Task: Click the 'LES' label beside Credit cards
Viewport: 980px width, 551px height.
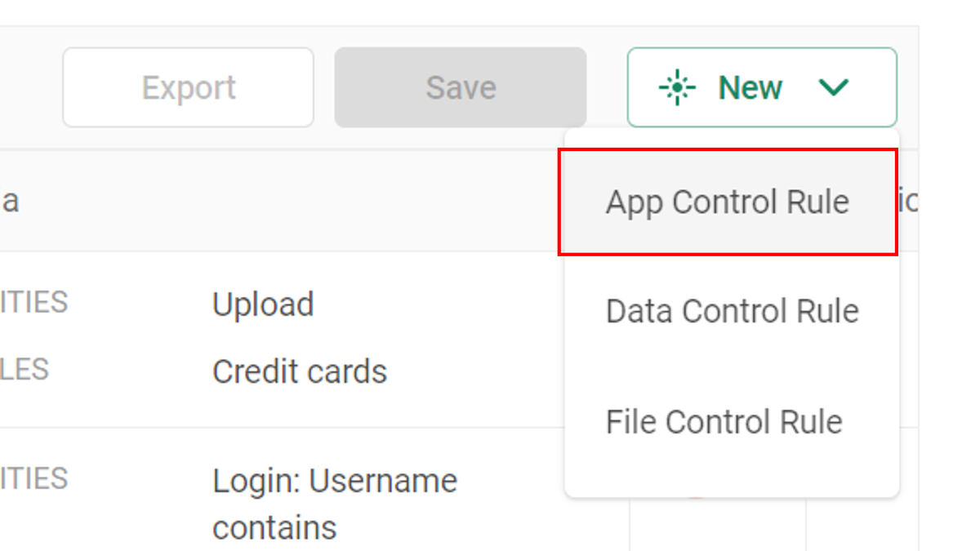Action: pyautogui.click(x=24, y=369)
